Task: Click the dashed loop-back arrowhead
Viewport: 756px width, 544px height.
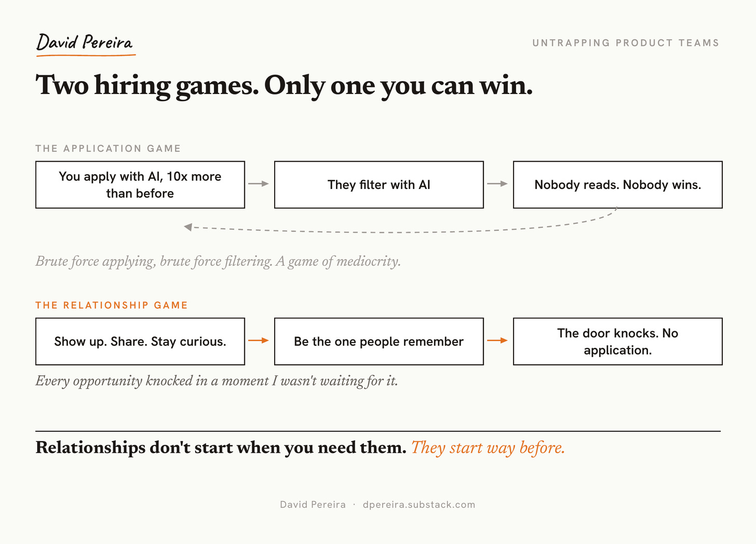Action: [188, 227]
